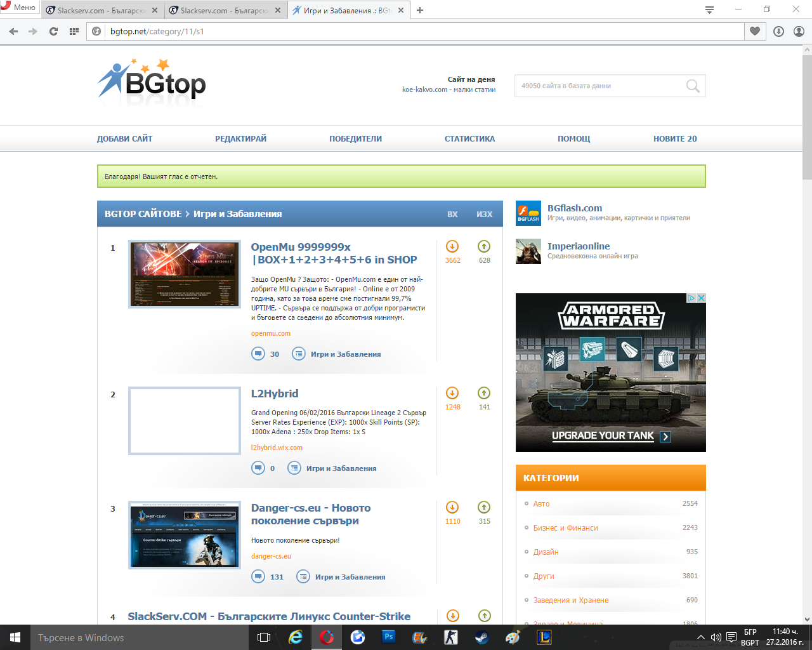
Task: Open the downloads icon in toolbar
Action: coord(778,31)
